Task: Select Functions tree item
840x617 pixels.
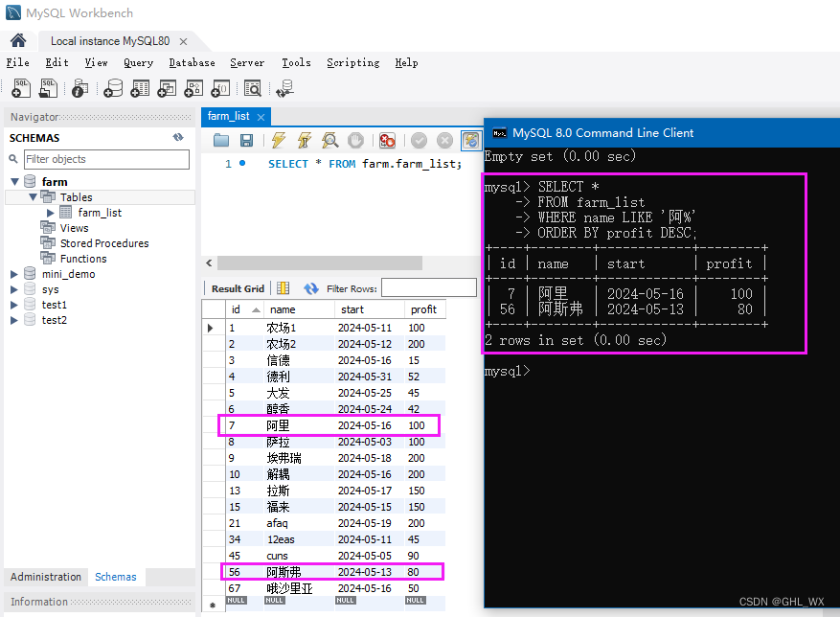Action: 83,259
